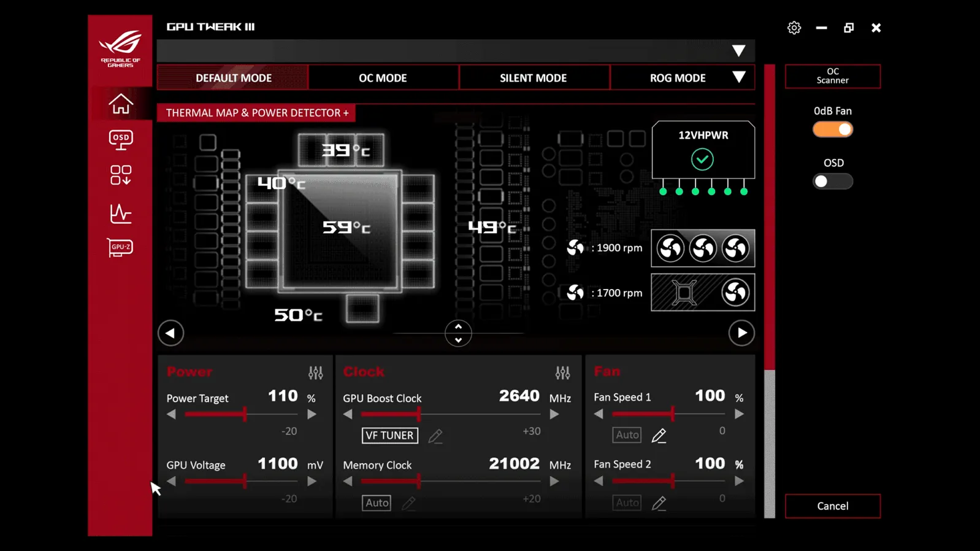
Task: Select the triple GPU fan group icon
Action: coord(703,249)
